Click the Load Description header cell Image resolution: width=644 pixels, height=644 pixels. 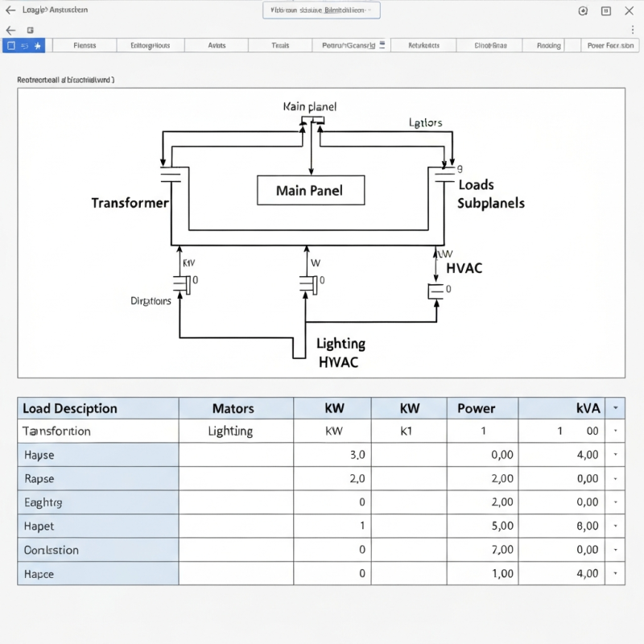pos(97,408)
